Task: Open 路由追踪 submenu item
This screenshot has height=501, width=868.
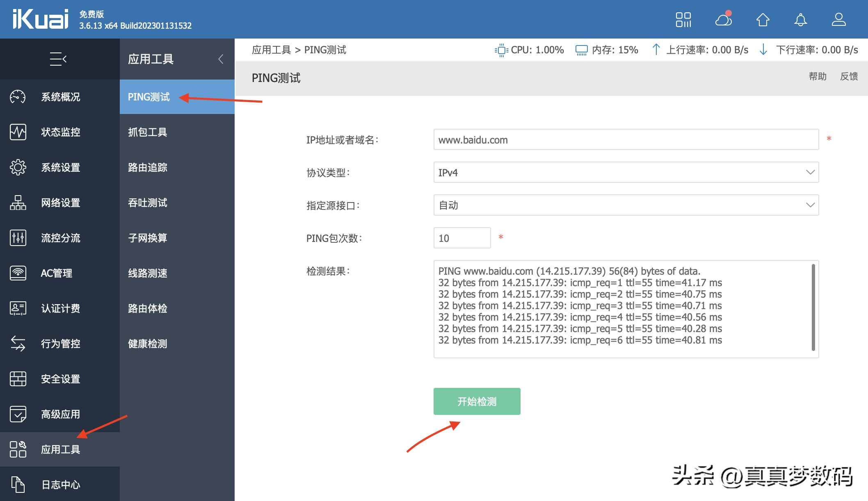Action: (x=177, y=167)
